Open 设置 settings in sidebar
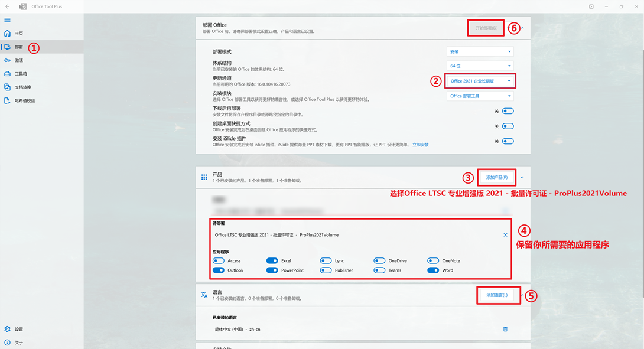 click(x=42, y=330)
